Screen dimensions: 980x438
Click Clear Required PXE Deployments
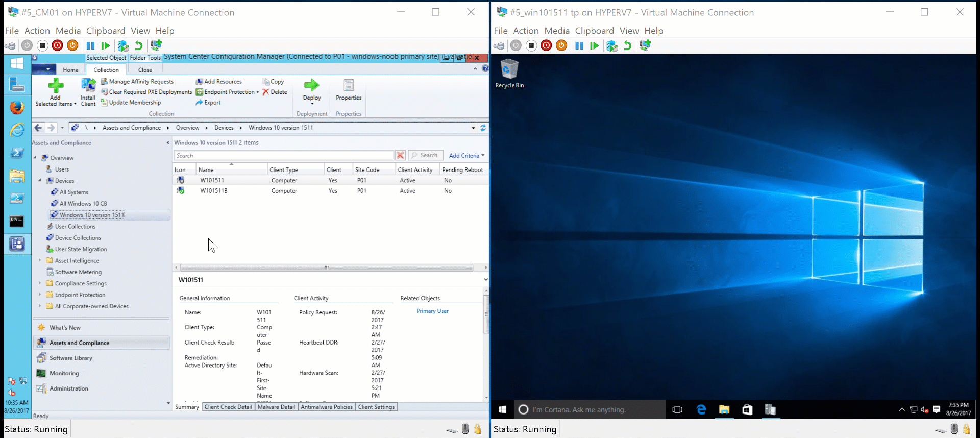click(146, 92)
